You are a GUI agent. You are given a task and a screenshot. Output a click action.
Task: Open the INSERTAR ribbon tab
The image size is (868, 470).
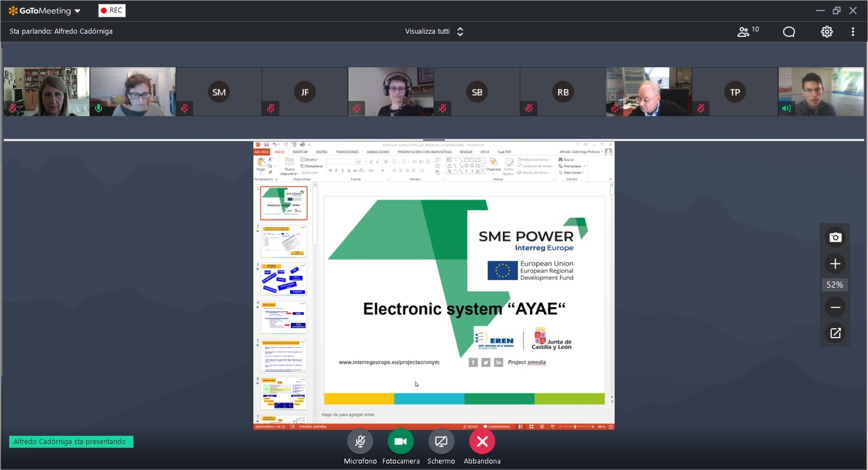300,152
